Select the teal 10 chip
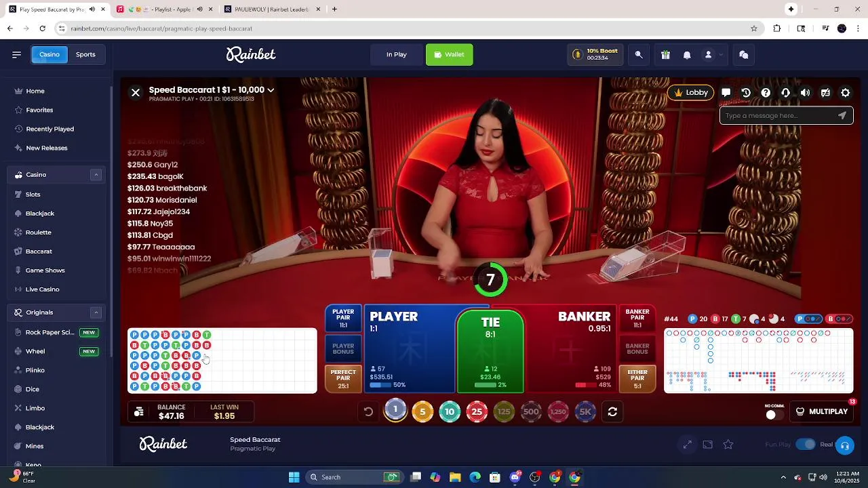The height and width of the screenshot is (488, 868). pyautogui.click(x=450, y=411)
